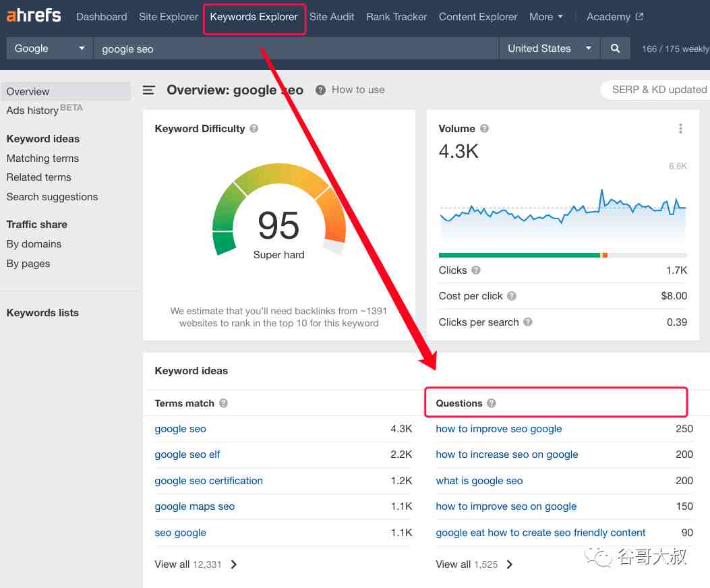Screen dimensions: 710x588
Task: Open By pages traffic share
Action: [x=28, y=264]
